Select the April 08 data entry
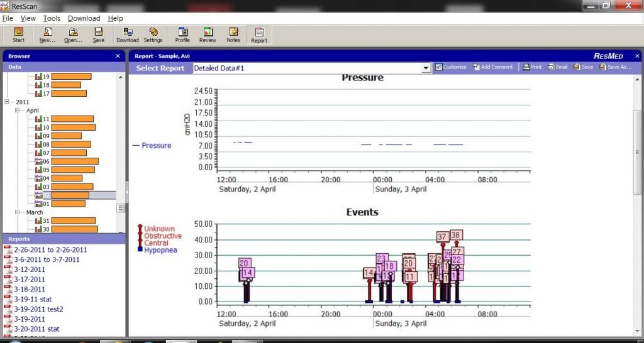Viewport: 644px width, 343px height. tap(46, 144)
